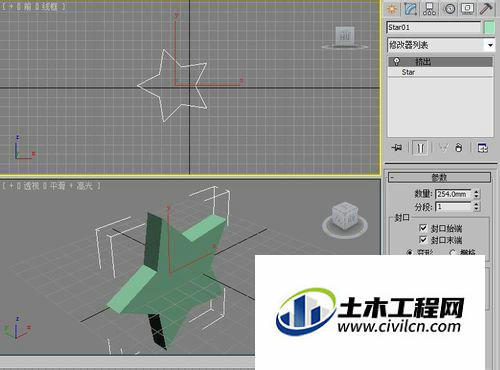Click the 分段 segments field

point(453,207)
